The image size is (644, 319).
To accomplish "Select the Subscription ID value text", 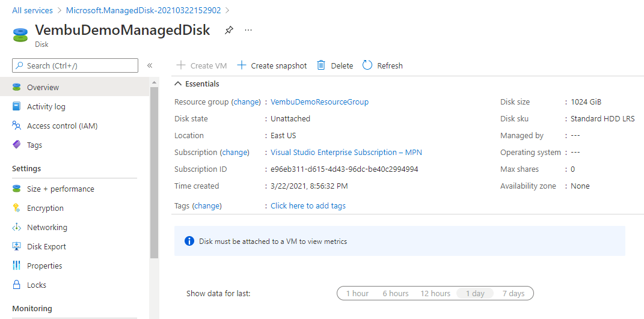I will 344,169.
